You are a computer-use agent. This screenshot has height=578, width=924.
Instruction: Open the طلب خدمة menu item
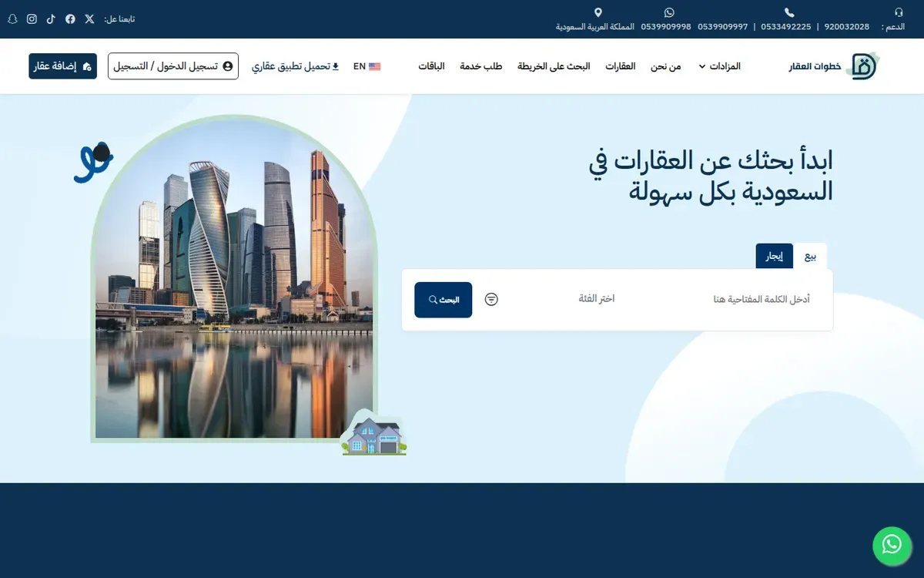(481, 66)
